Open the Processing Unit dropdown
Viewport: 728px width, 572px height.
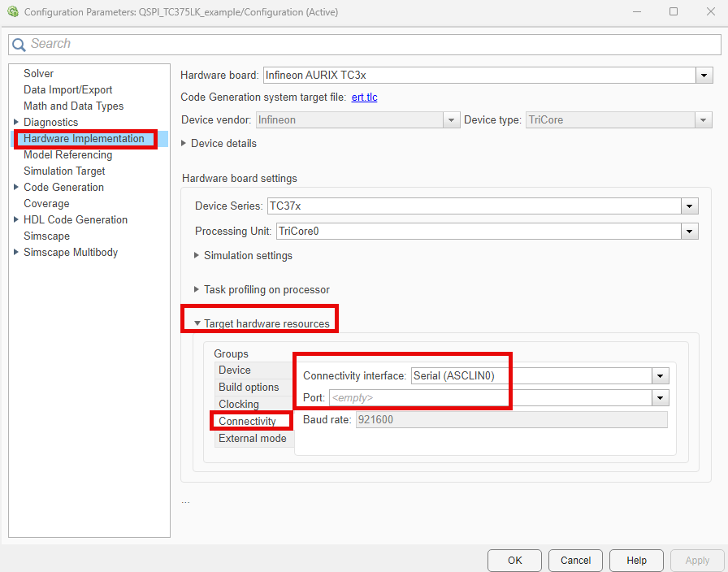pyautogui.click(x=690, y=232)
